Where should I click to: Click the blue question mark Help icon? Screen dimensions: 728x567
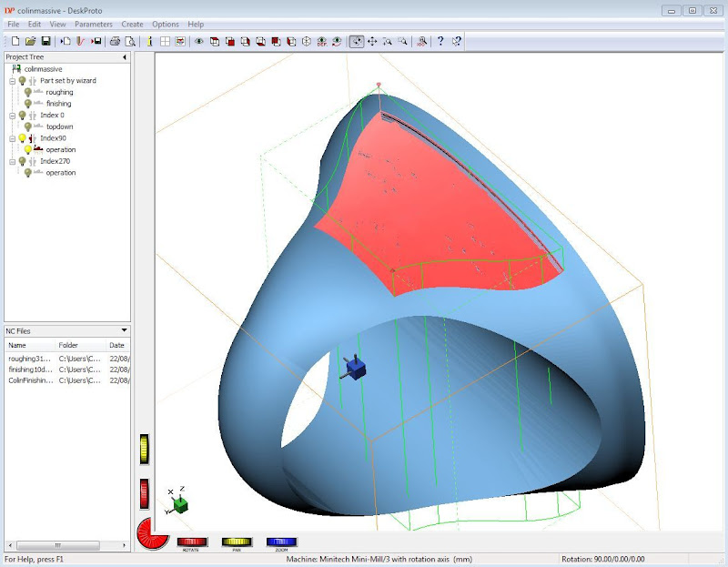pyautogui.click(x=440, y=41)
